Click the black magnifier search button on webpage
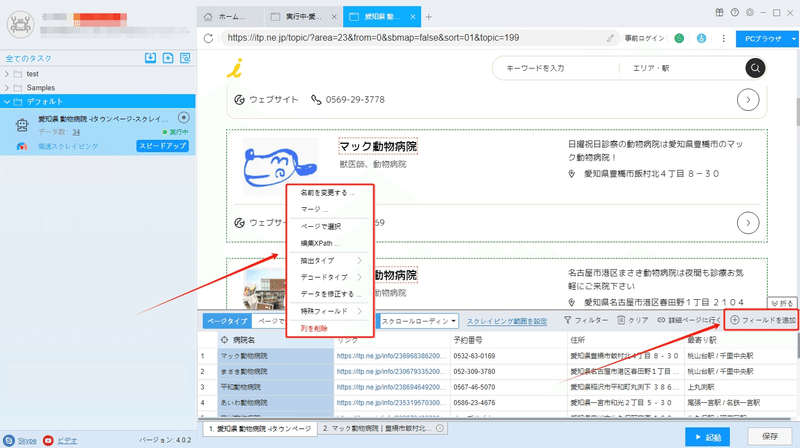The image size is (800, 448). click(755, 68)
